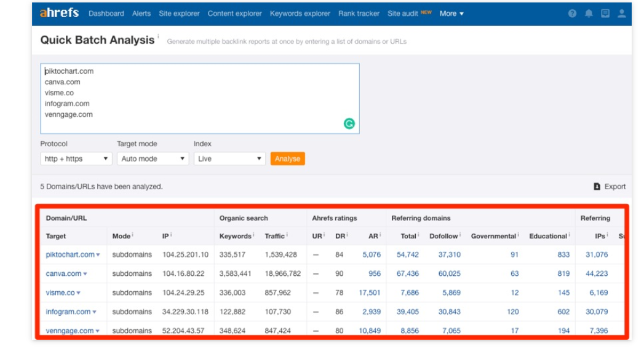This screenshot has width=644, height=349.
Task: Click visme dofollow value 5,869
Action: click(451, 293)
